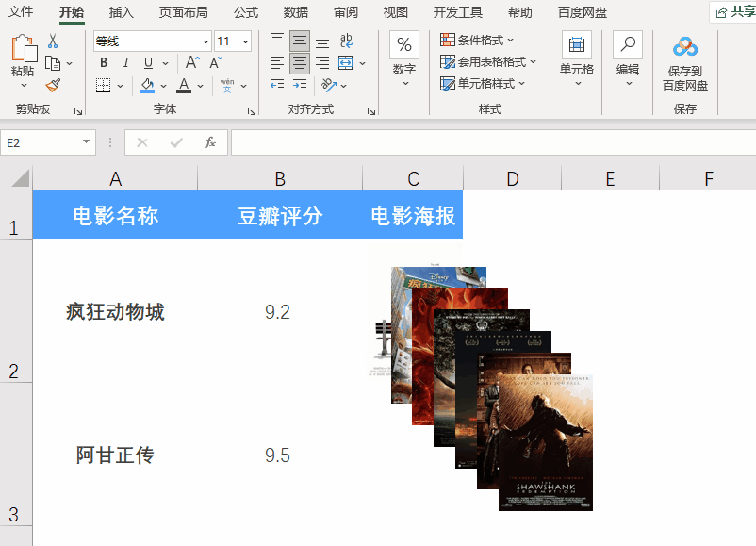756x546 pixels.
Task: Align text right horizontally
Action: (322, 63)
